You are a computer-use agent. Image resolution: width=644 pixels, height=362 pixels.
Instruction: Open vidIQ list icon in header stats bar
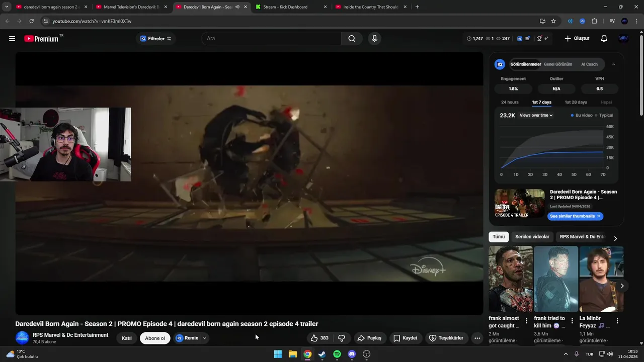coord(527,39)
